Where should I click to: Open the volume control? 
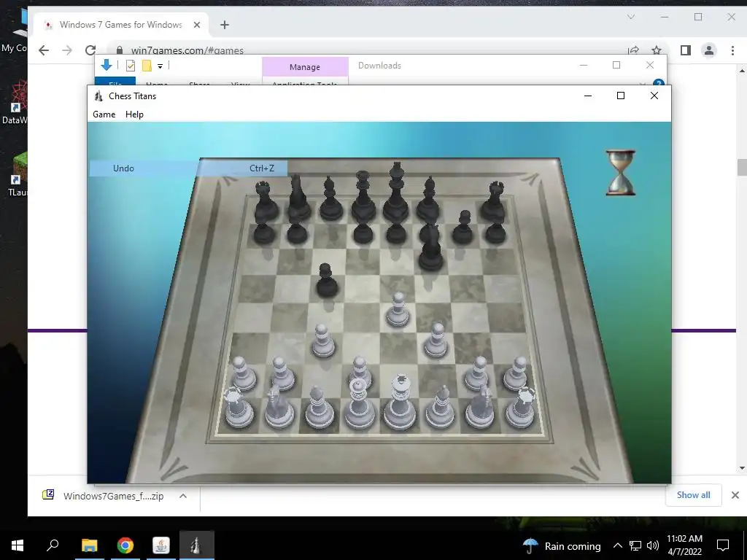point(653,545)
